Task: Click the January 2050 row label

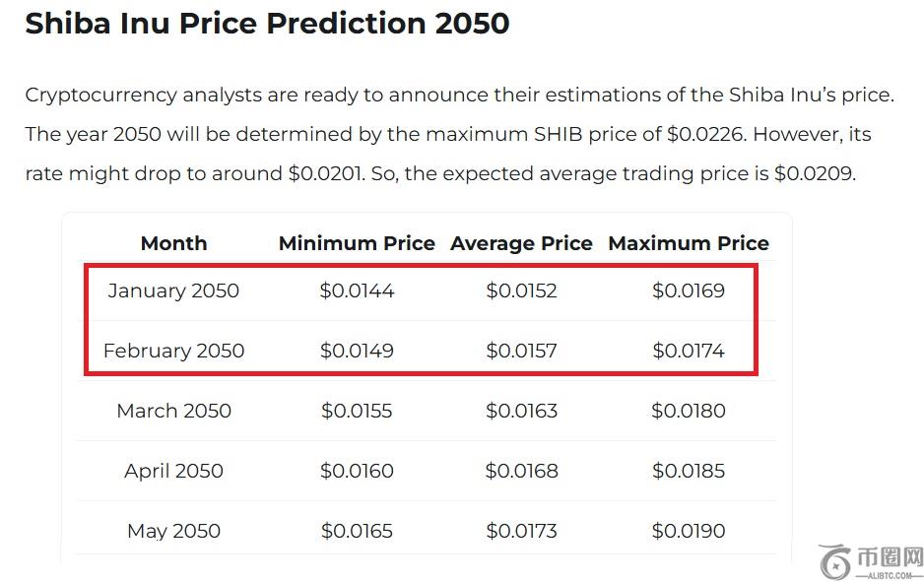Action: click(173, 290)
